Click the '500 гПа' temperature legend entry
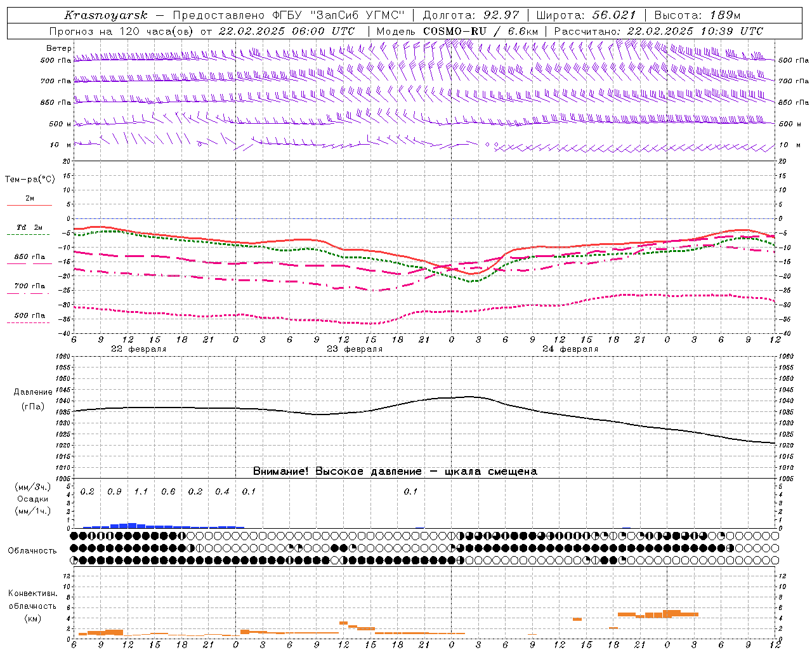 [30, 315]
